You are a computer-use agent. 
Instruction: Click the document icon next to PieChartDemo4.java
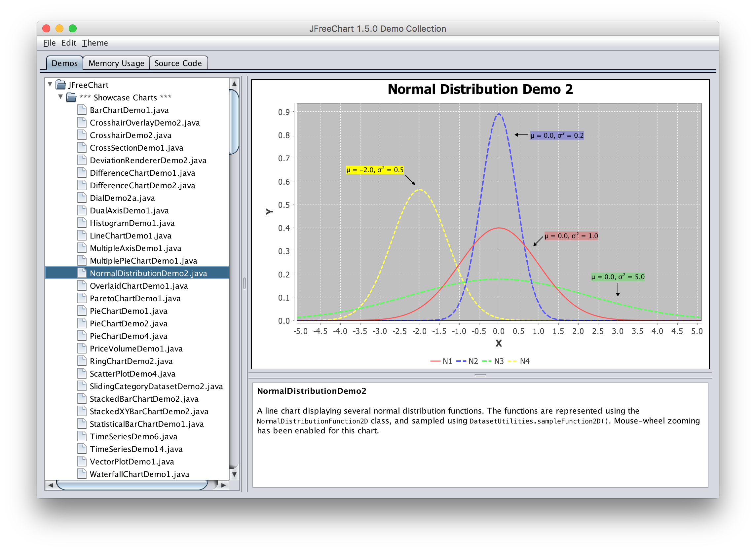(82, 336)
